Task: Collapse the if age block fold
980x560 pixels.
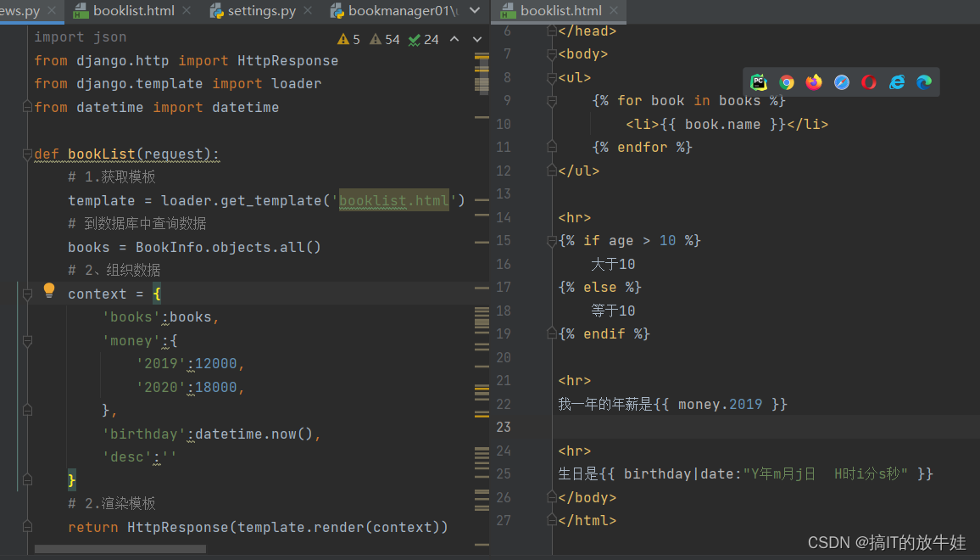Action: (x=551, y=241)
